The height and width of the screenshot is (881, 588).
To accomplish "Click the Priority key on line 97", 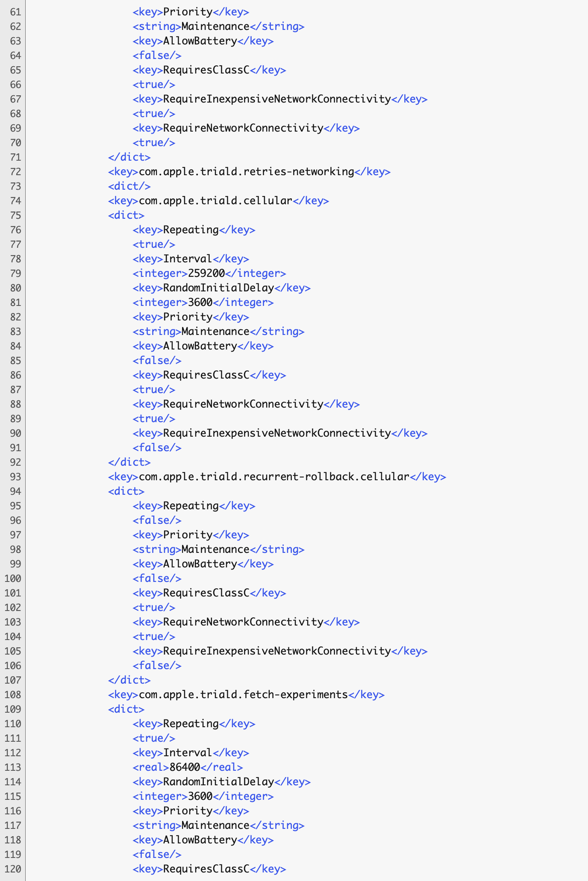I will coord(188,535).
